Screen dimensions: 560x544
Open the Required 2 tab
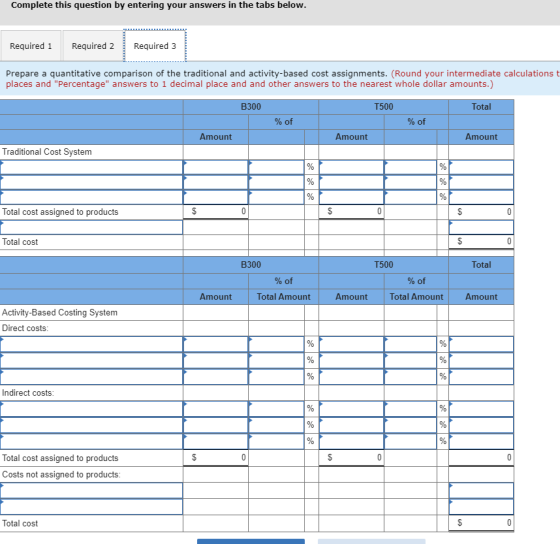[93, 46]
